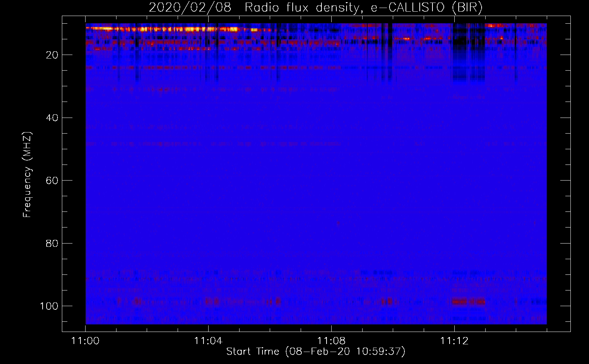This screenshot has width=589, height=364.
Task: Click the red burst near 100 MHz at 11:12
Action: click(x=468, y=302)
